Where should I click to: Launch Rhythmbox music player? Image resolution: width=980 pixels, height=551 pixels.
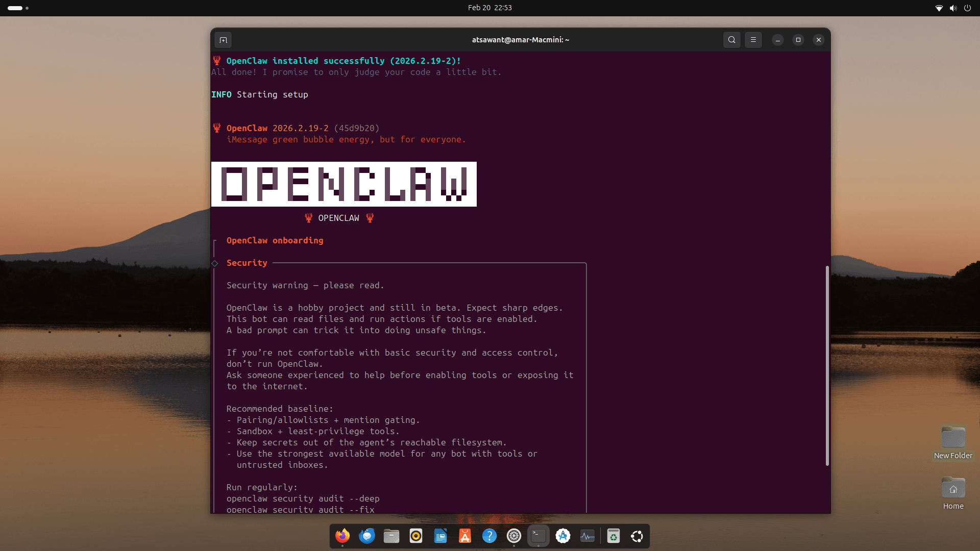coord(416,536)
